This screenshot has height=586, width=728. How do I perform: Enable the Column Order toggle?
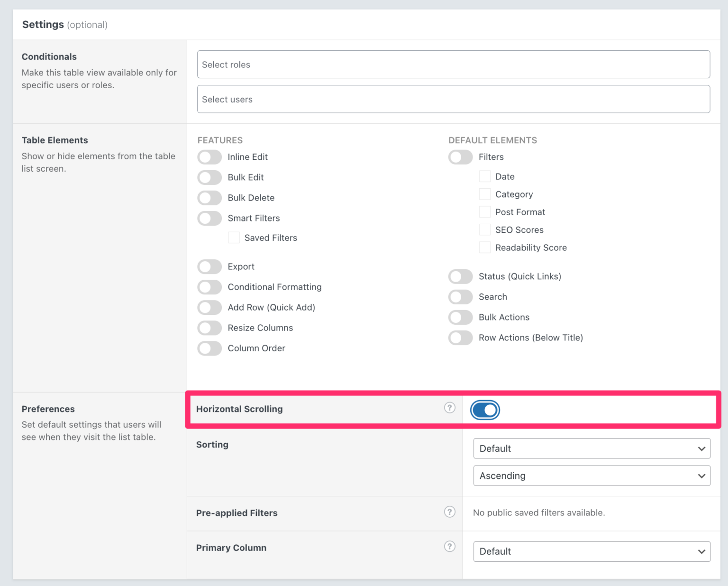[209, 348]
